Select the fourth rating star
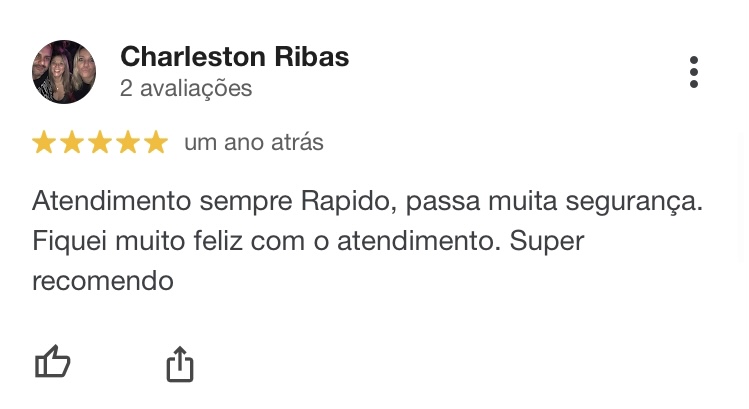 click(128, 142)
